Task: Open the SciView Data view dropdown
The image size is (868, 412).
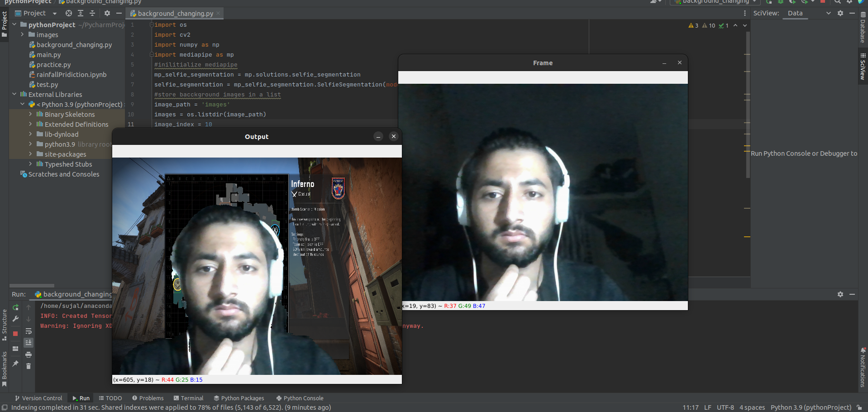Action: [828, 13]
